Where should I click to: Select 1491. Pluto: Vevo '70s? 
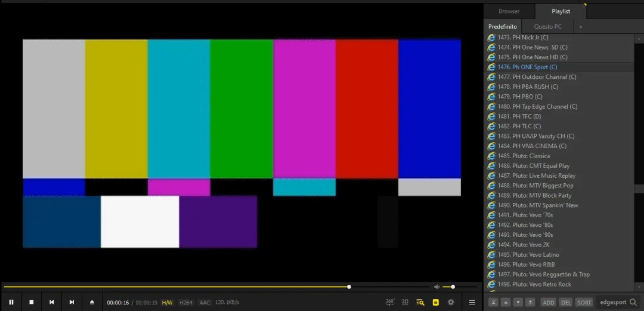pos(559,215)
